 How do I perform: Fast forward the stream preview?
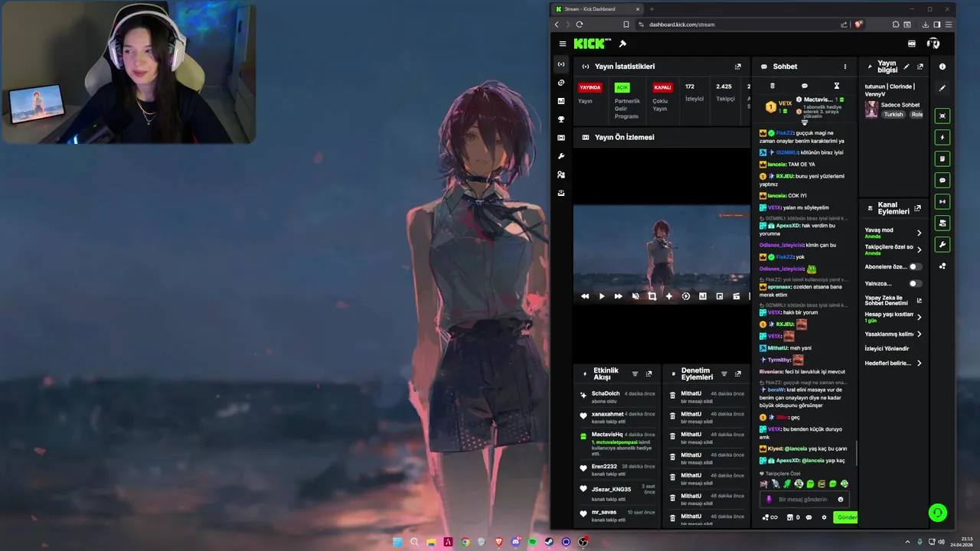(x=619, y=296)
